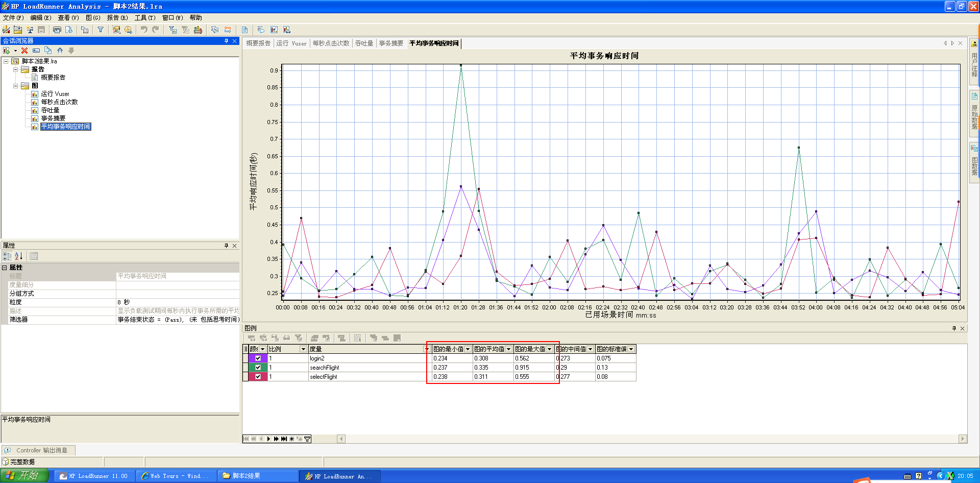Open the 图的平均值 column dropdown arrow
Viewport: 980px width, 483px height.
(508, 349)
